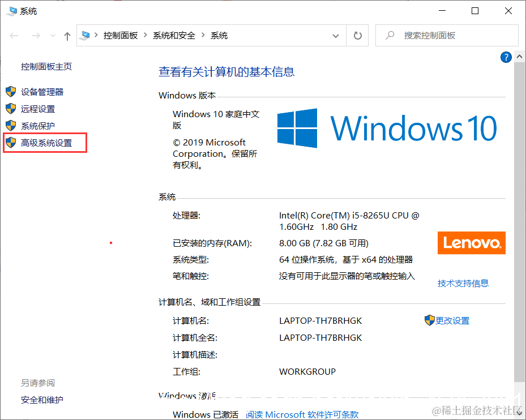
Task: Click the magnifier search icon
Action: 390,35
